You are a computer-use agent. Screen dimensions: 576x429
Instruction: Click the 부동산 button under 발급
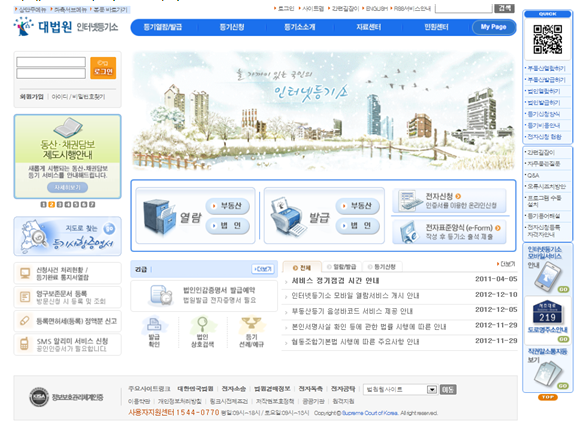pos(358,206)
